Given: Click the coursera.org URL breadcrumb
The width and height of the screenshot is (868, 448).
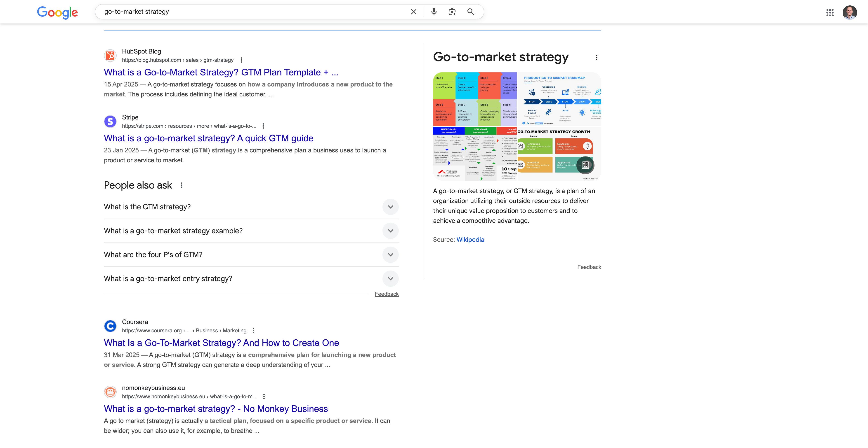Looking at the screenshot, I should [x=184, y=331].
